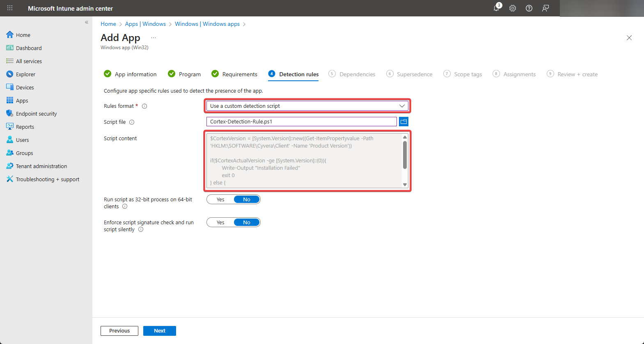Open Endpoint security in the sidebar
Image resolution: width=644 pixels, height=344 pixels.
[36, 114]
